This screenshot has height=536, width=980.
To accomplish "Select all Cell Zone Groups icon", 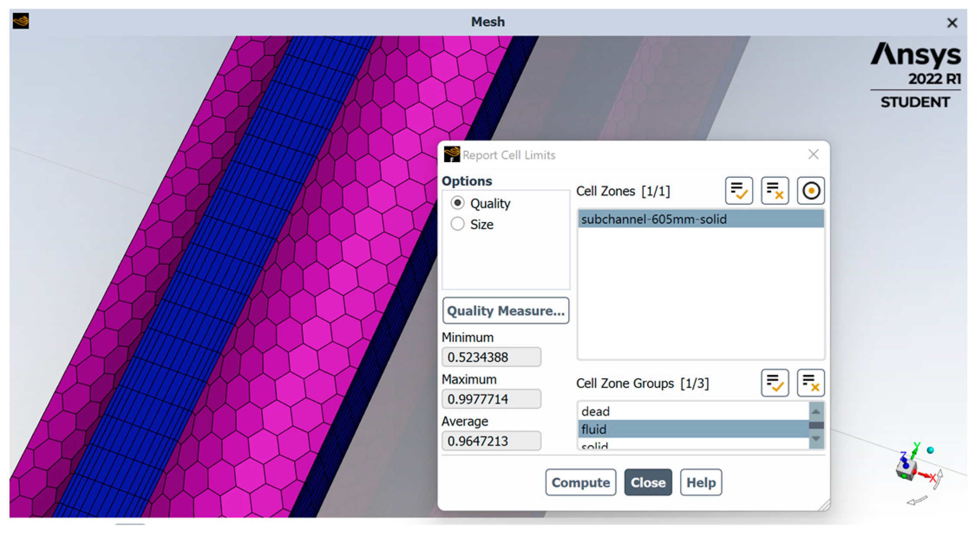I will coord(775,383).
